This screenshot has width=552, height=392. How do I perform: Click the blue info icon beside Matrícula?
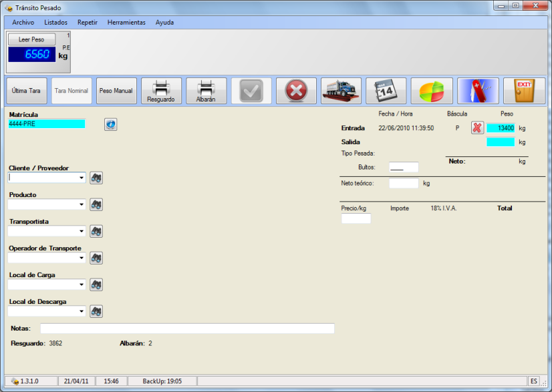[x=110, y=124]
